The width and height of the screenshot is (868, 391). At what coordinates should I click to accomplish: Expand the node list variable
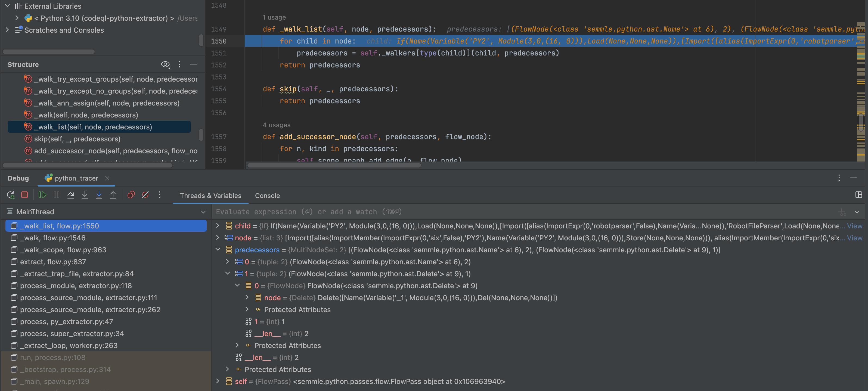(x=218, y=238)
